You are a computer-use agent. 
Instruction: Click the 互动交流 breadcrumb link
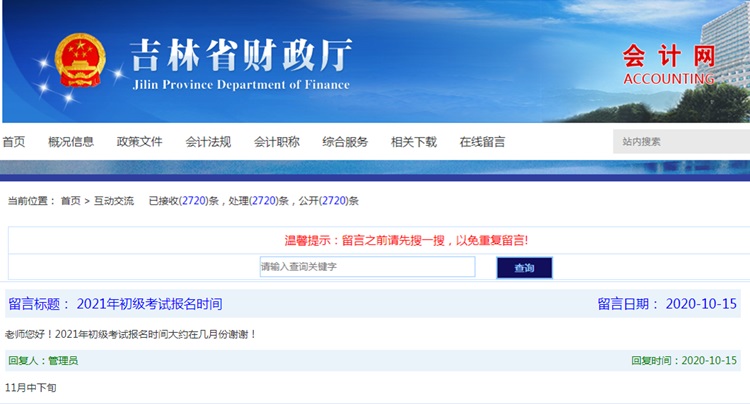pos(114,201)
